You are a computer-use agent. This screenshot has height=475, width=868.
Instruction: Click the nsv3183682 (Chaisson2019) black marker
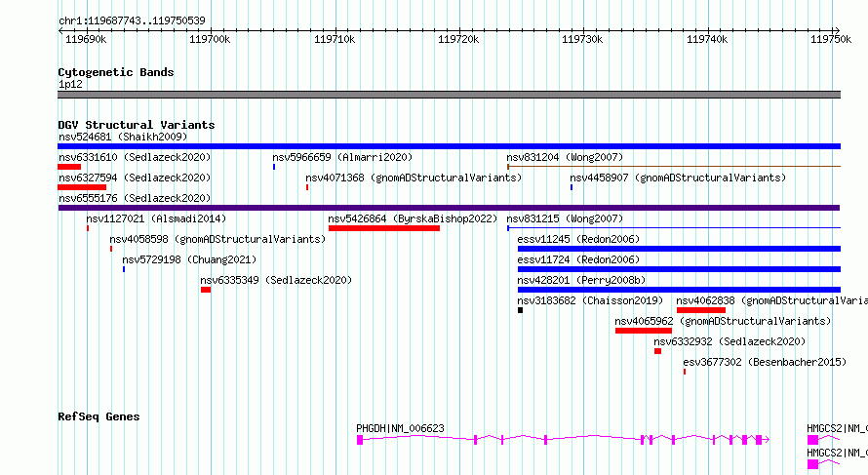point(520,310)
